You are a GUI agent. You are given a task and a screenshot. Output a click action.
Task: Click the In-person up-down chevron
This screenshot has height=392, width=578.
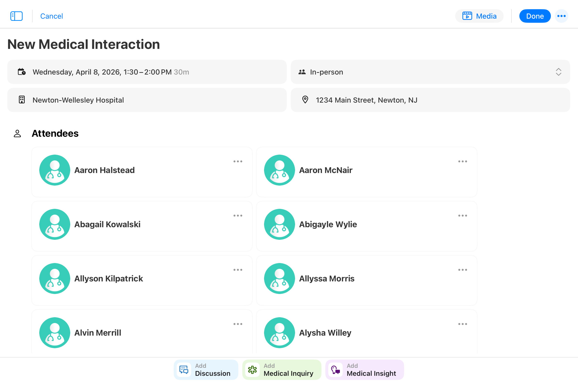pyautogui.click(x=558, y=72)
